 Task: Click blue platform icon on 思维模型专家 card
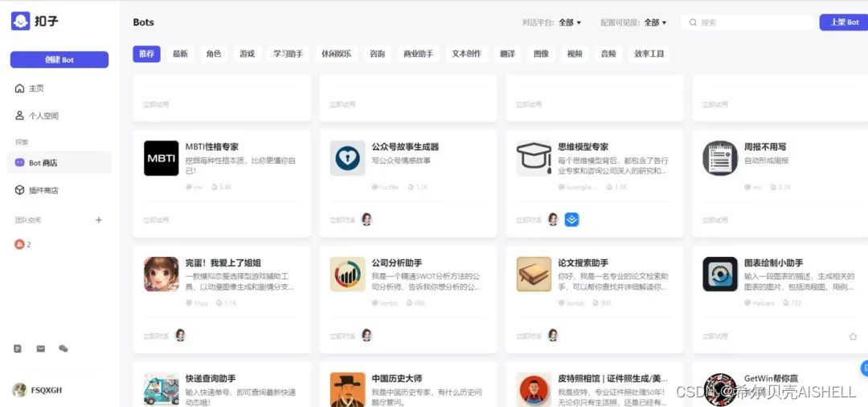[x=572, y=219]
